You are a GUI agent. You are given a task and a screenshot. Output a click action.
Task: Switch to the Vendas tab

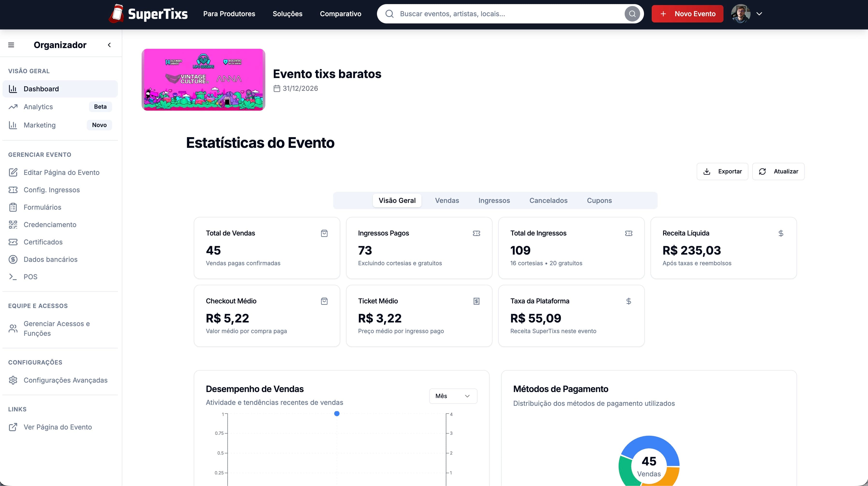447,200
